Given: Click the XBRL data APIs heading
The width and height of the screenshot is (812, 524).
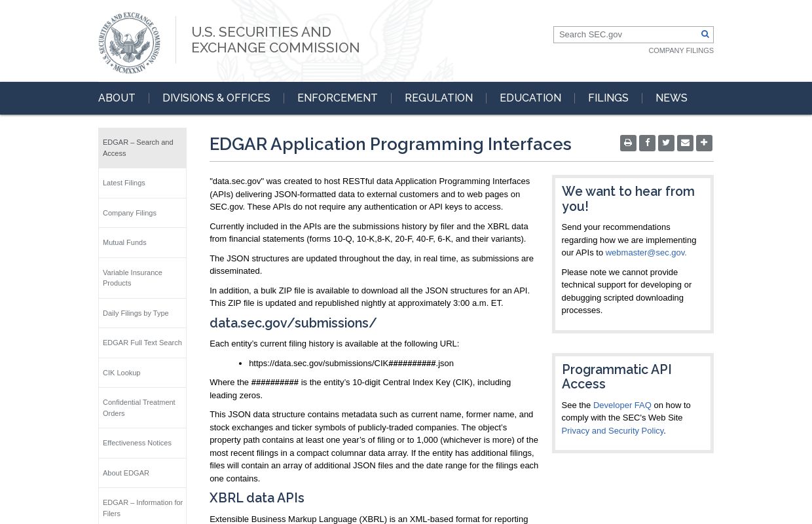Looking at the screenshot, I should (x=257, y=498).
